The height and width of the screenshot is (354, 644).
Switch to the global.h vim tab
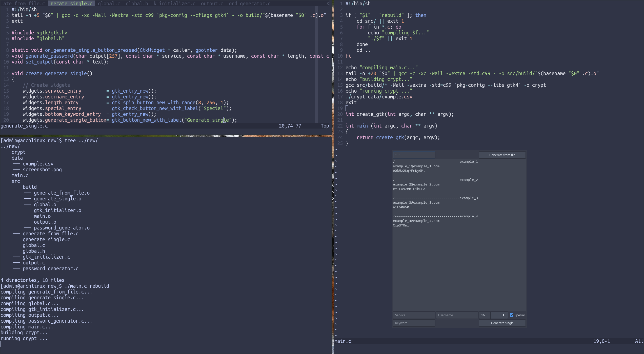[137, 4]
